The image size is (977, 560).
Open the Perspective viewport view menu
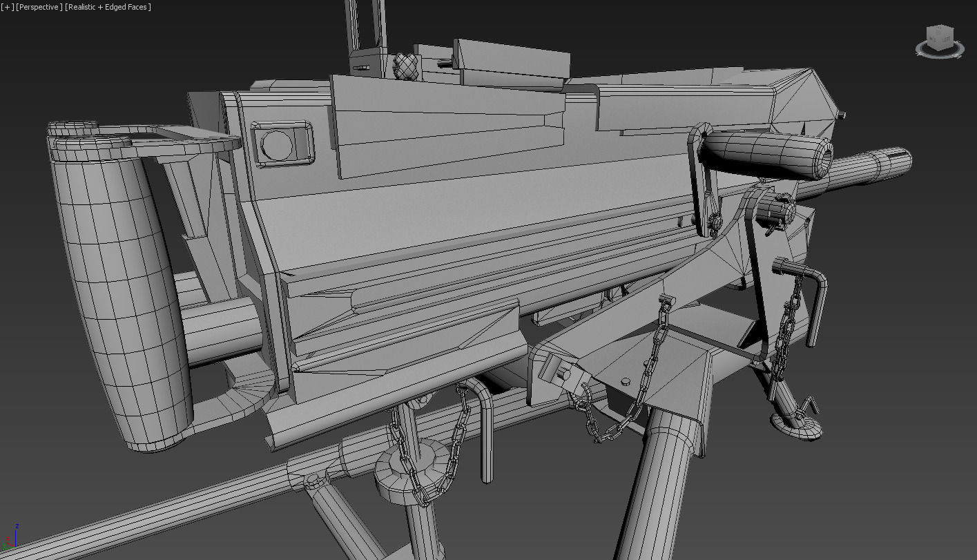coord(39,7)
